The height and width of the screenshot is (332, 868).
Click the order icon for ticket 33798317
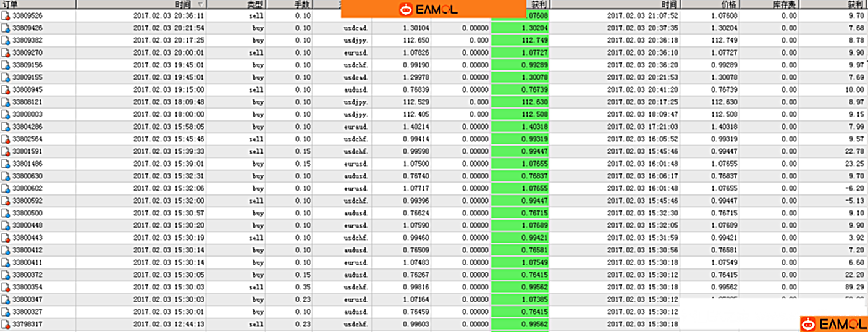[x=6, y=324]
